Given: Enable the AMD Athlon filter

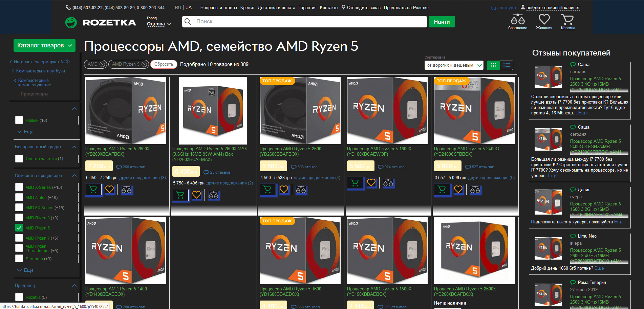Looking at the screenshot, I should (19, 197).
